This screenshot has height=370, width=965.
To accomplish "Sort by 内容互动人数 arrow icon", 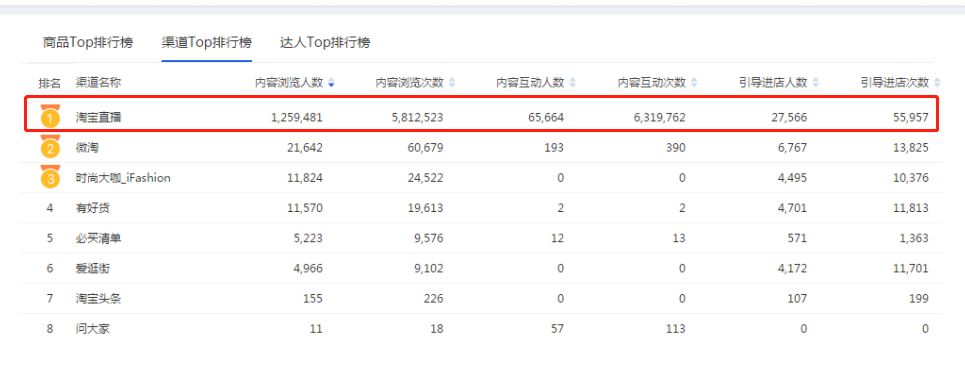I will tap(572, 83).
